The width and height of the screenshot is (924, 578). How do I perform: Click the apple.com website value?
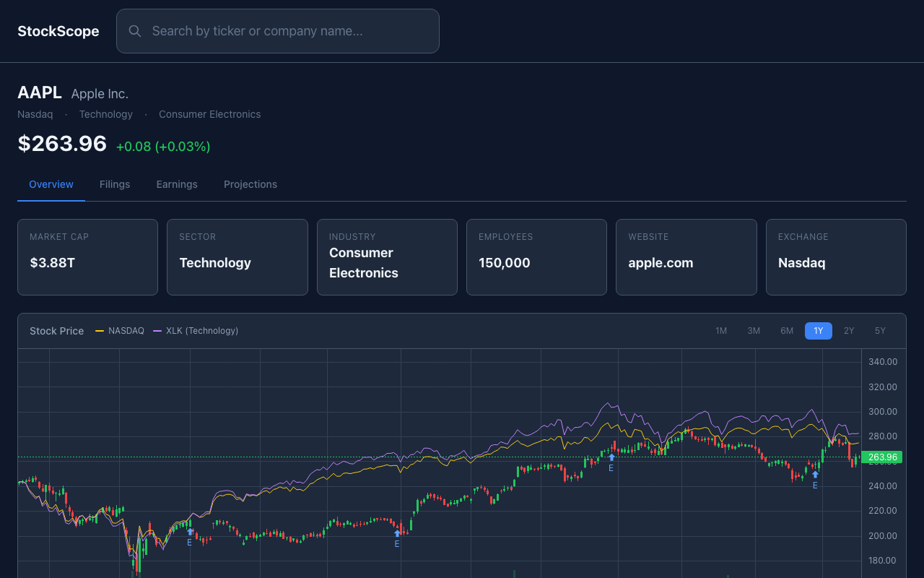[x=661, y=263]
